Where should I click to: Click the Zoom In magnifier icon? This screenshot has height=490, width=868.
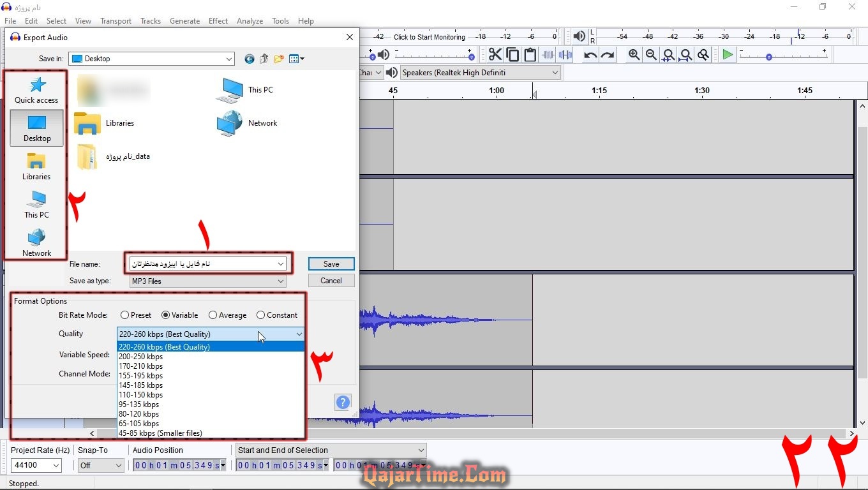click(634, 55)
